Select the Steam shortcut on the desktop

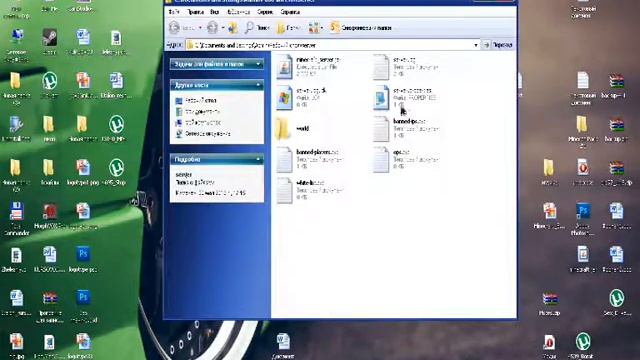coord(50,41)
